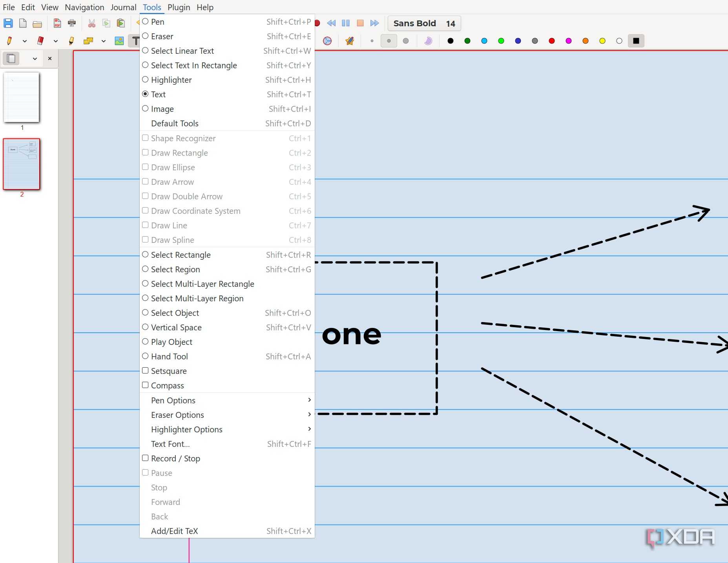Pick the yellow color swatch

click(x=602, y=41)
